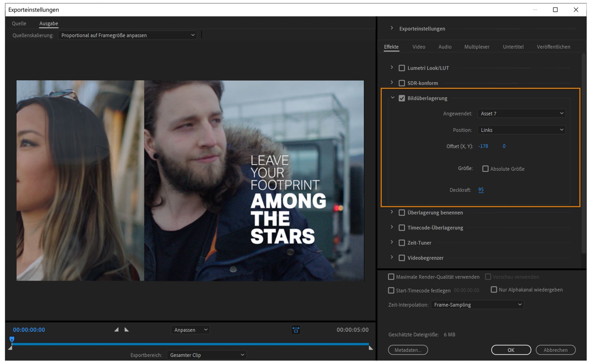Image resolution: width=592 pixels, height=364 pixels.
Task: Expand the Lumetri Look/LUT section
Action: click(392, 67)
